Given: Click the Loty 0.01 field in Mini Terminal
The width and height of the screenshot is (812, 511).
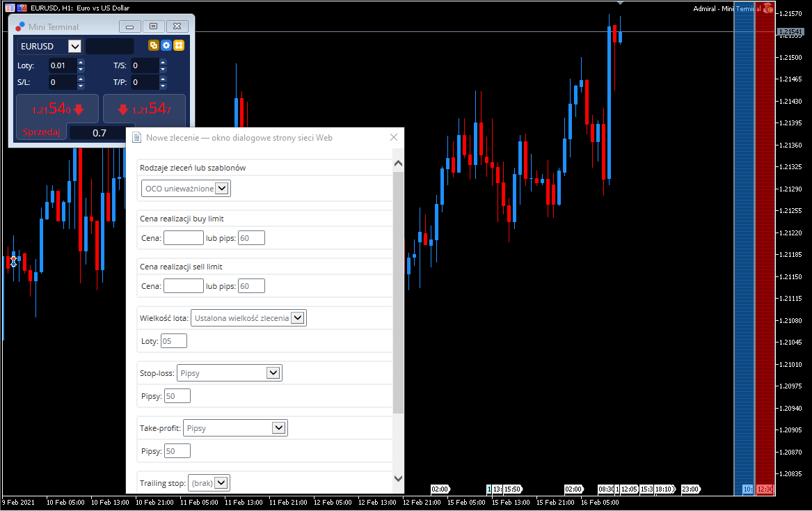Looking at the screenshot, I should pos(63,66).
